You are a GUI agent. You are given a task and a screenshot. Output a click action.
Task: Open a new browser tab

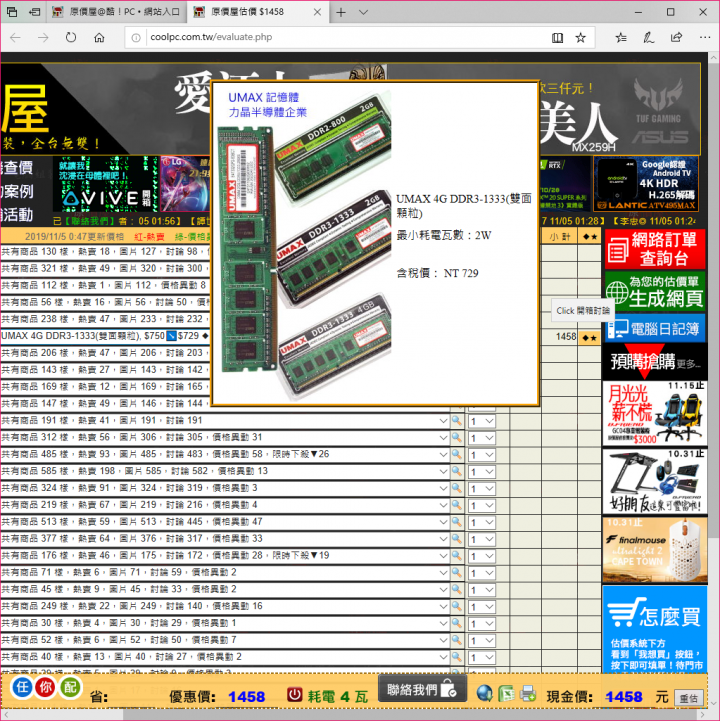[341, 12]
